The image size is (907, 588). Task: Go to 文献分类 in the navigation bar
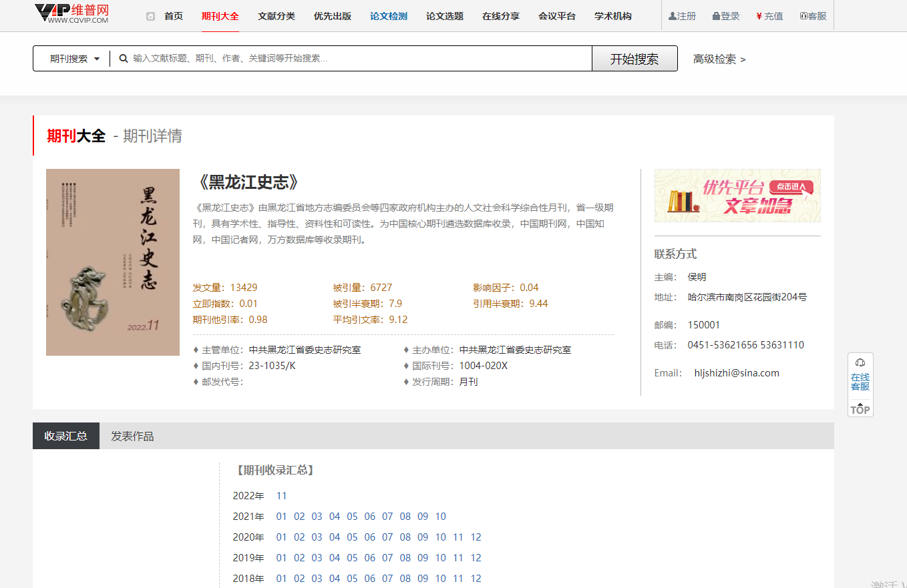point(277,16)
